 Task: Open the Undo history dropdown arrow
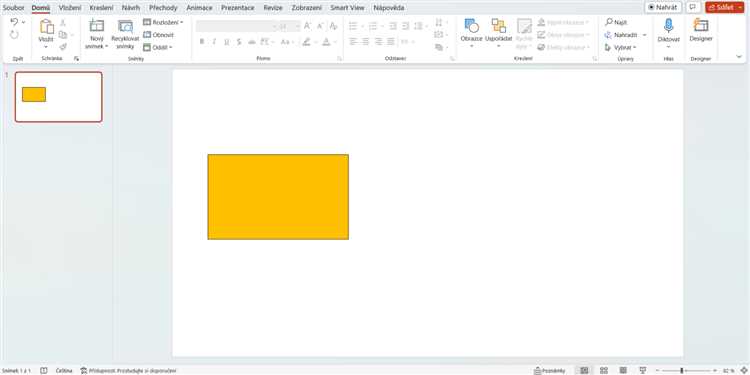pyautogui.click(x=23, y=22)
